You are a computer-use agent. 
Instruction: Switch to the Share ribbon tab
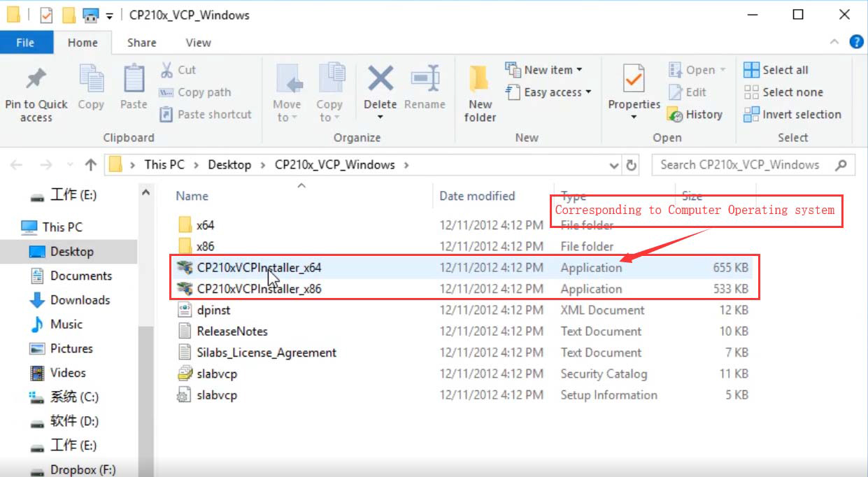pyautogui.click(x=142, y=43)
